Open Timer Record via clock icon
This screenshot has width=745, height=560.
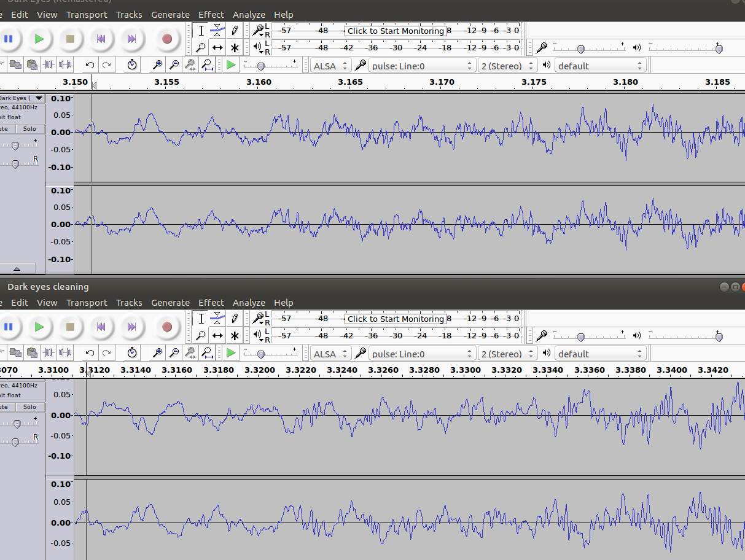coord(133,64)
